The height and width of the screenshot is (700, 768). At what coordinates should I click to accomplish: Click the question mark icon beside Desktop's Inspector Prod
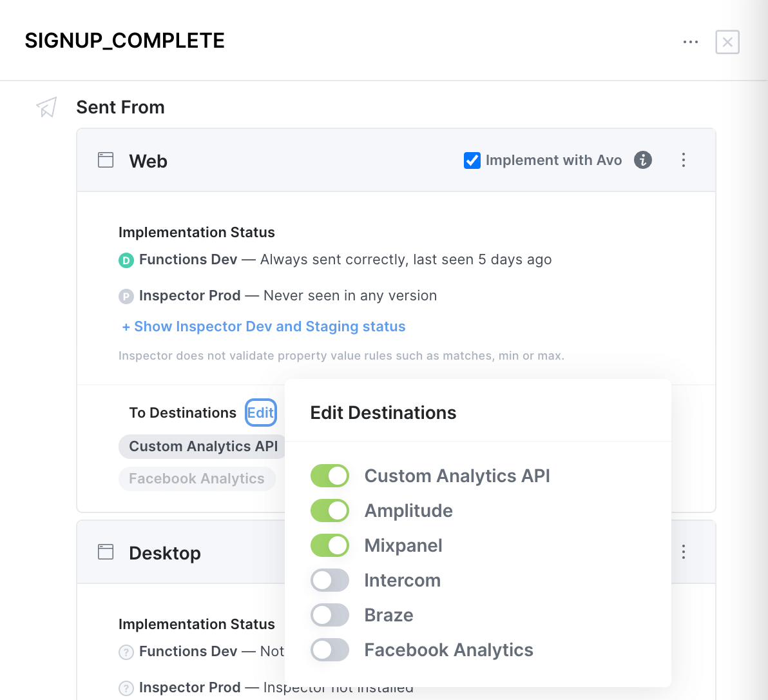pyautogui.click(x=126, y=688)
